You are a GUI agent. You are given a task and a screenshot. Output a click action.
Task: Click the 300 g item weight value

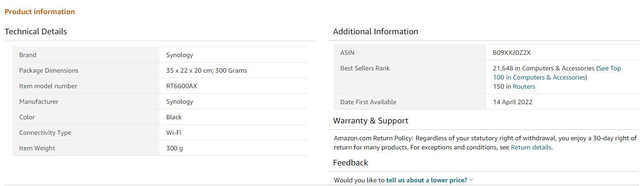174,148
